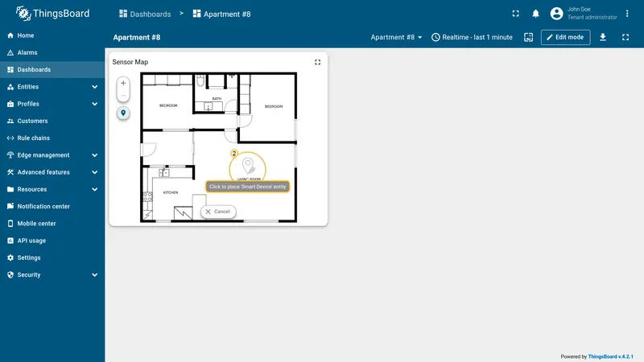Image resolution: width=644 pixels, height=362 pixels.
Task: Toggle fullscreen icon in top bar
Action: click(x=515, y=14)
